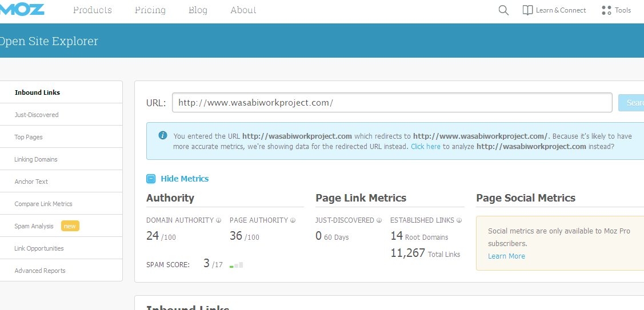This screenshot has width=644, height=310.
Task: Click the Moz Pro subscribers notice text
Action: (x=559, y=237)
